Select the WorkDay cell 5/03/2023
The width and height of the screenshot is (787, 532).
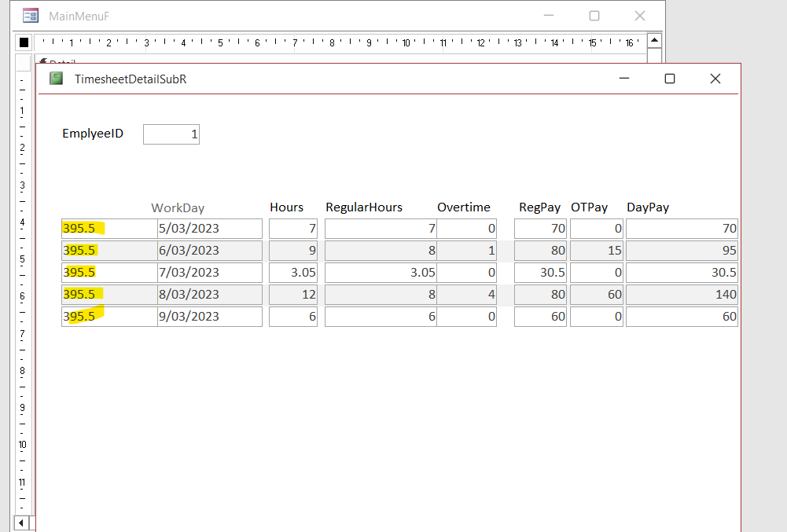pos(209,229)
